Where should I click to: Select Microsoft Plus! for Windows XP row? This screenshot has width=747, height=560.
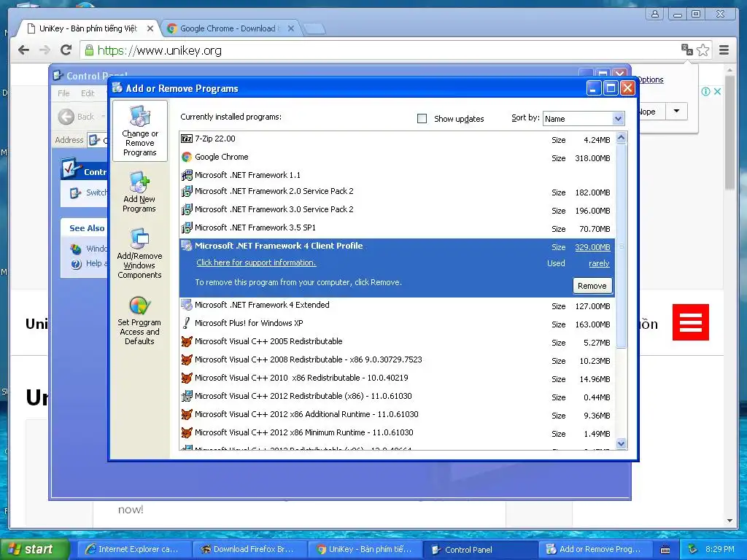coord(397,323)
